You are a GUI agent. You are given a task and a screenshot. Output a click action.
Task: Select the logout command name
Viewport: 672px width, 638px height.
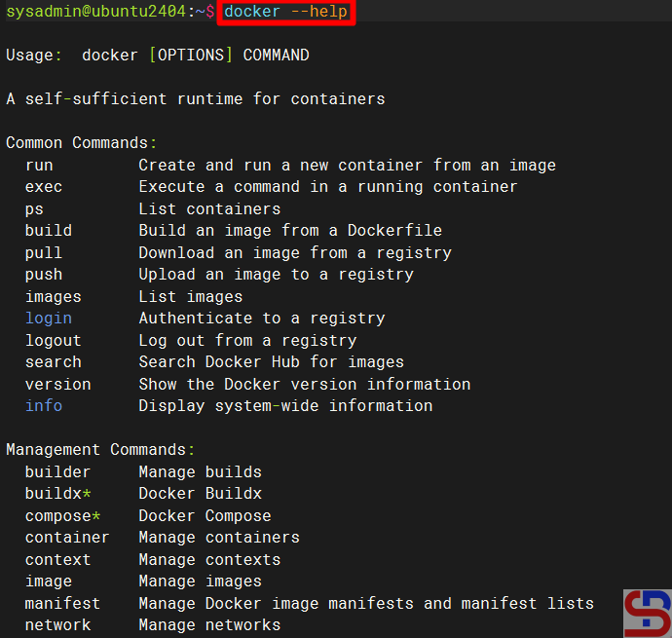54,341
